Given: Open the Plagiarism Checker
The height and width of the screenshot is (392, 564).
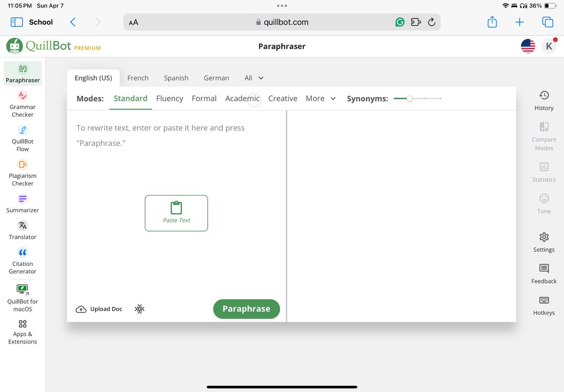Looking at the screenshot, I should (x=23, y=172).
